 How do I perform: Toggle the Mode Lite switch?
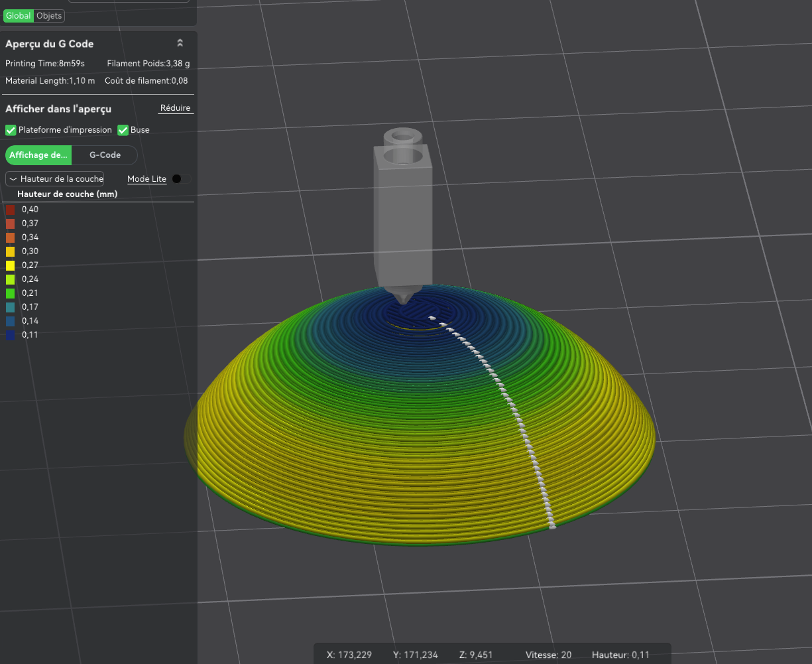(181, 179)
